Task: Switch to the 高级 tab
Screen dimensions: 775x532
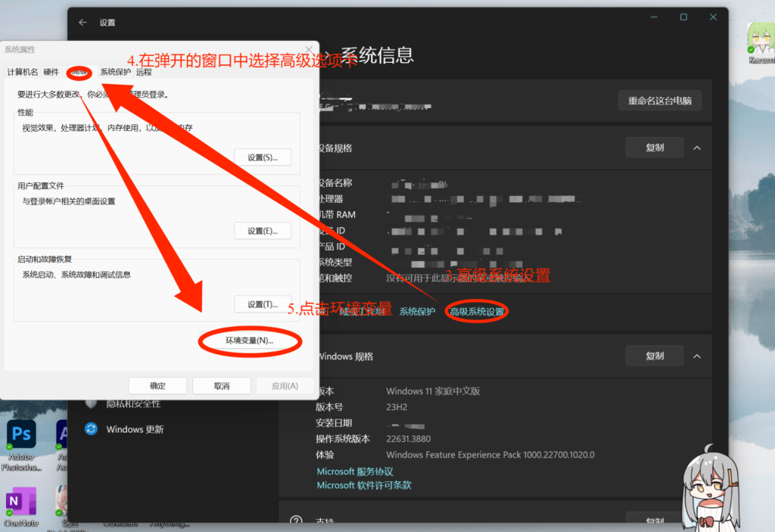Action: [x=79, y=73]
